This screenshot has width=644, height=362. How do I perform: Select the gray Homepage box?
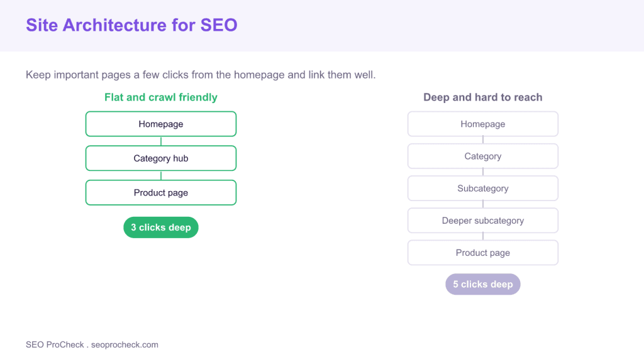point(483,124)
